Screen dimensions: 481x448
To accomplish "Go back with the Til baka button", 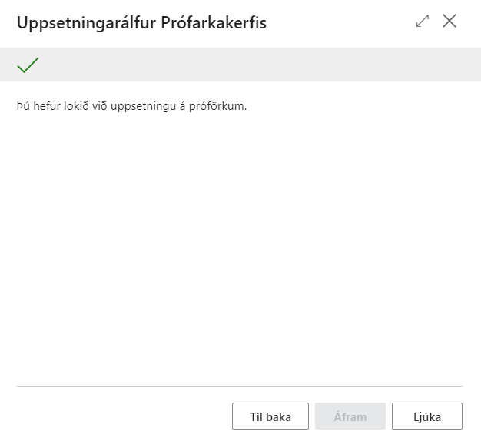I will pos(270,416).
